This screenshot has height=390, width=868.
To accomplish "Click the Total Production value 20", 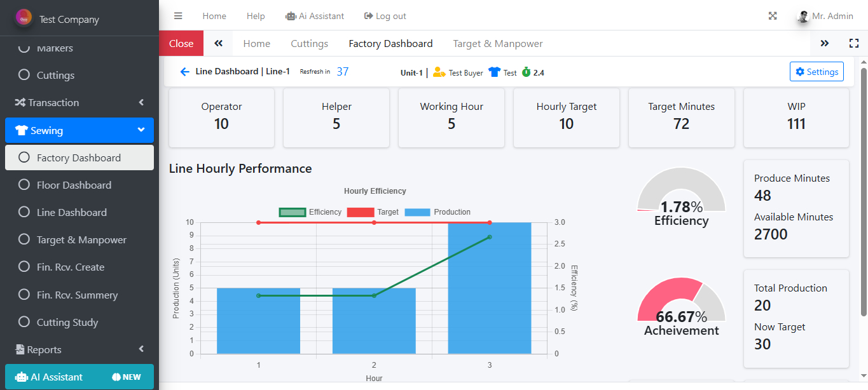I will point(762,306).
